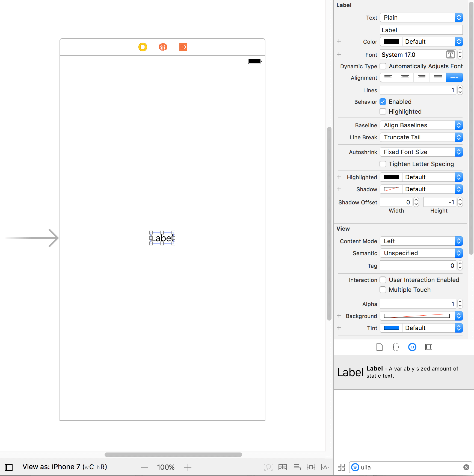Click the Alpha stepper control
This screenshot has width=474, height=476.
[460, 304]
